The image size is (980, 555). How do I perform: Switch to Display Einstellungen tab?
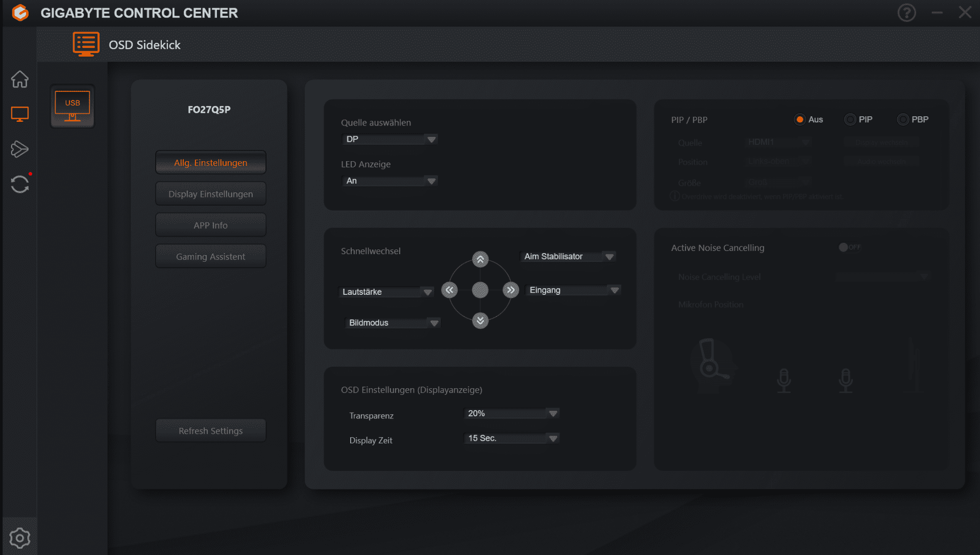(x=210, y=194)
